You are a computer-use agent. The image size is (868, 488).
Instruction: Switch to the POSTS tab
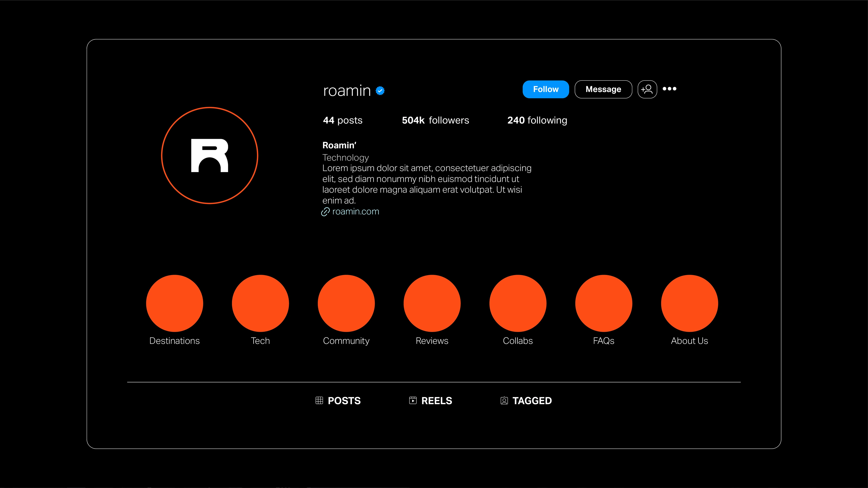338,400
